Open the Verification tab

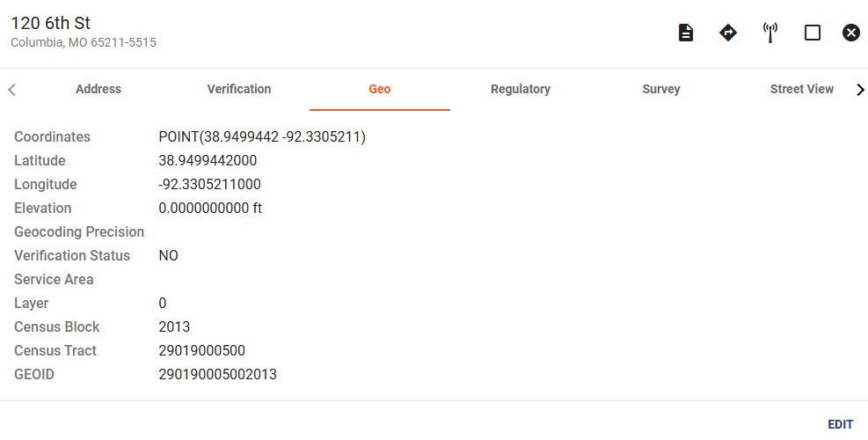coord(239,89)
